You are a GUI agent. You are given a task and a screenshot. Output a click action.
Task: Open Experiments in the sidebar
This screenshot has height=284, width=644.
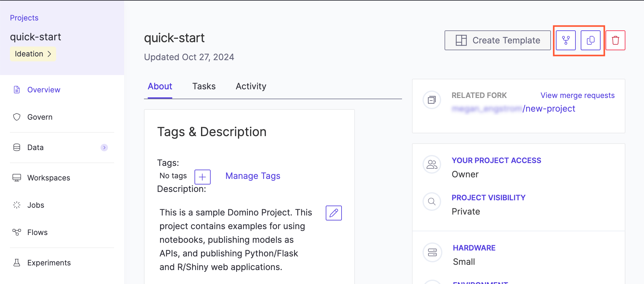point(49,263)
